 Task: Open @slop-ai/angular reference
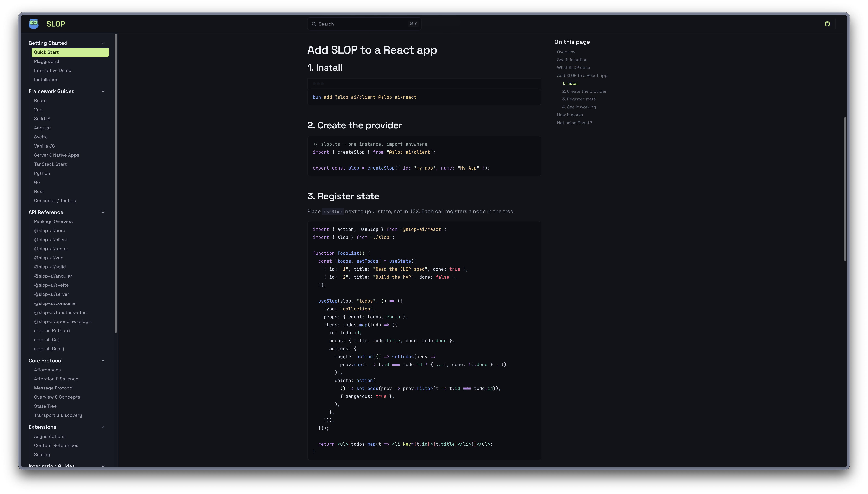(53, 276)
